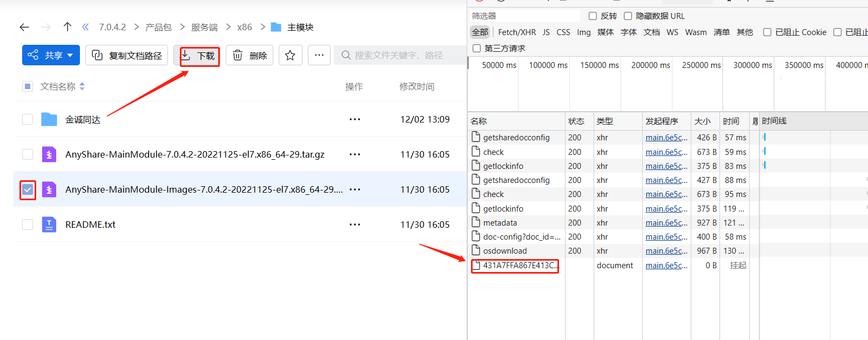
Task: Enable the 反转 invert filter checkbox
Action: click(x=593, y=16)
